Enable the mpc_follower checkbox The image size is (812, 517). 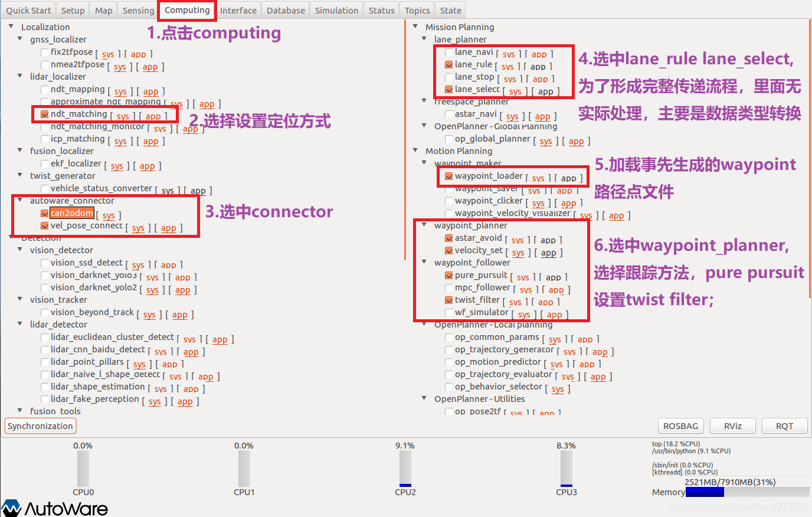coord(449,288)
